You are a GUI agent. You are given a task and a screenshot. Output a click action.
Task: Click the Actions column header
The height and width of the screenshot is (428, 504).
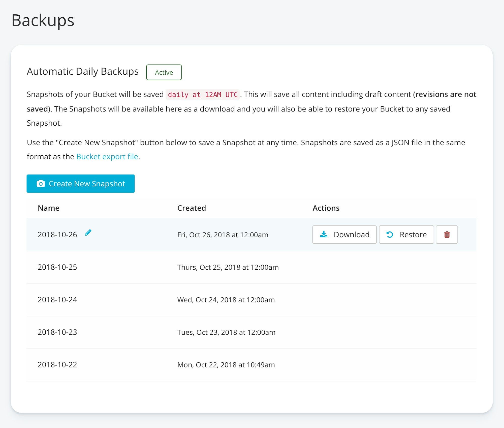click(326, 208)
